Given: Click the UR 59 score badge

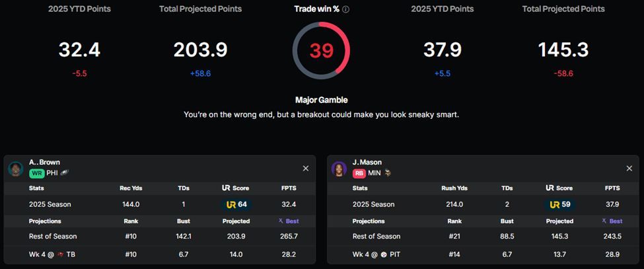Looking at the screenshot, I should click(x=560, y=204).
